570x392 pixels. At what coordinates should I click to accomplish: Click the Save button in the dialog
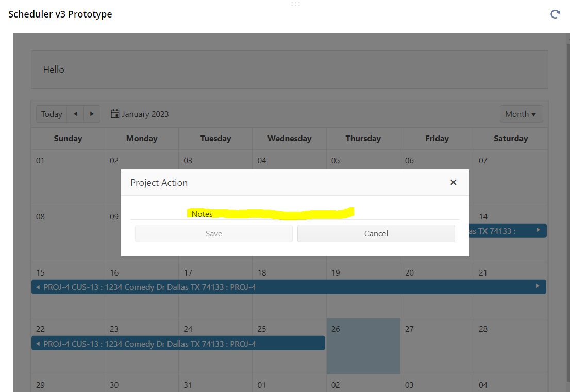click(x=213, y=233)
